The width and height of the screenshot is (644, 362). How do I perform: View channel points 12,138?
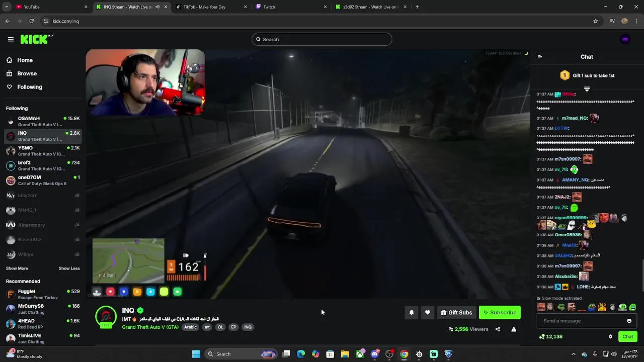[x=550, y=337]
